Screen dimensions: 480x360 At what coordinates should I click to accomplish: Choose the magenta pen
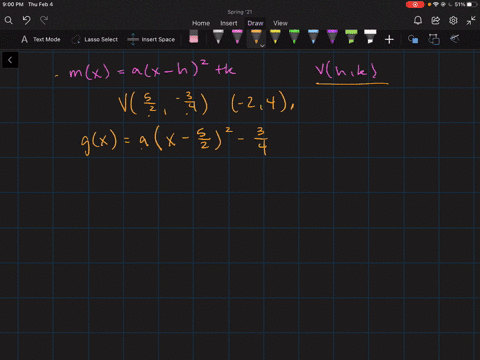point(237,37)
